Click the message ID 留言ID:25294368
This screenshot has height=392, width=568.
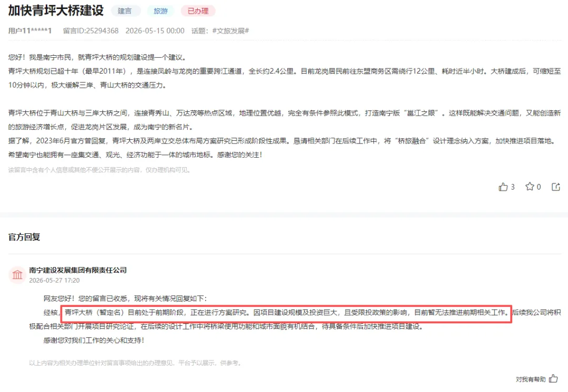[90, 31]
